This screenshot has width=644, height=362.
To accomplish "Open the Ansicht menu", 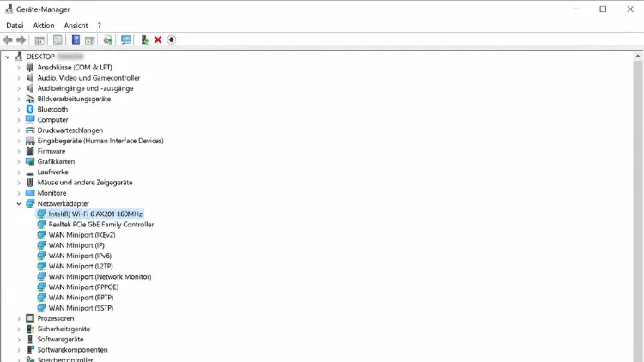I will pos(76,26).
